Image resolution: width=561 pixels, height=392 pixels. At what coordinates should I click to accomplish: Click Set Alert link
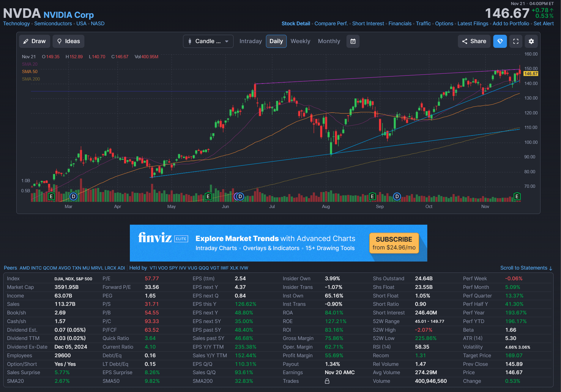pos(543,23)
